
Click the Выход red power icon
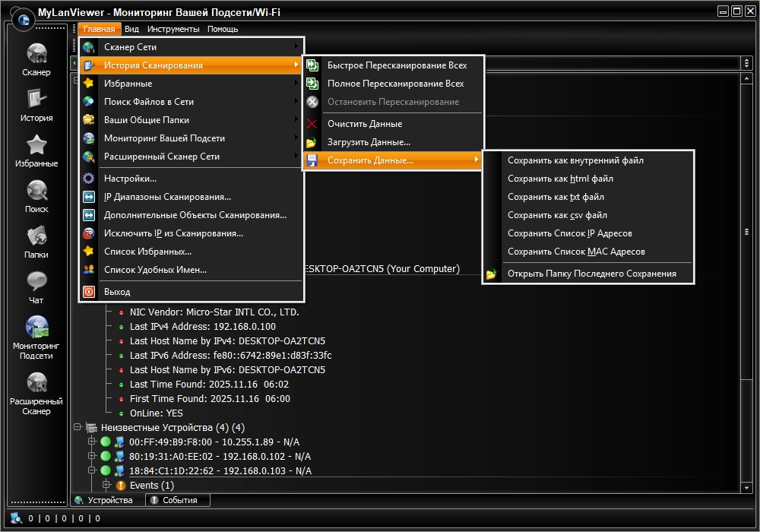coord(89,292)
